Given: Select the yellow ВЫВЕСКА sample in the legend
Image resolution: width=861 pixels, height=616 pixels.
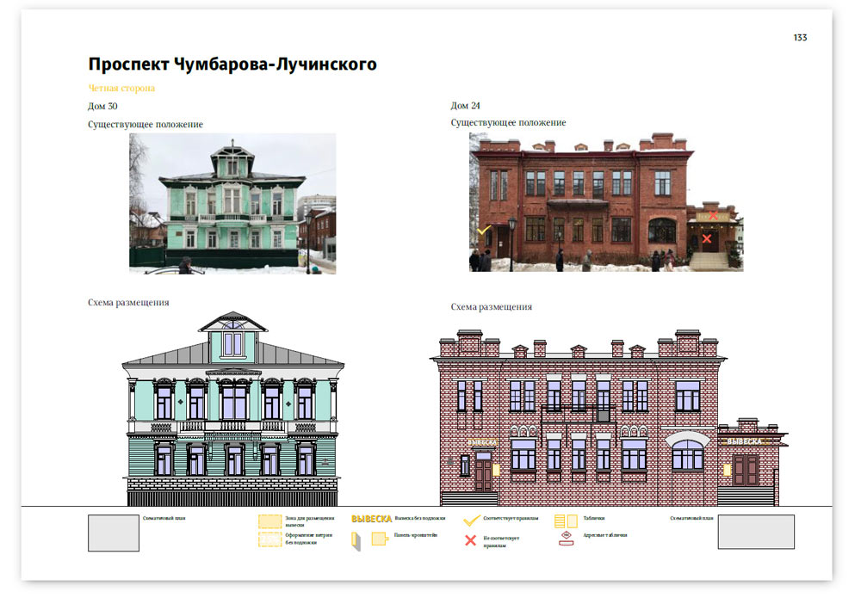Looking at the screenshot, I should (371, 519).
